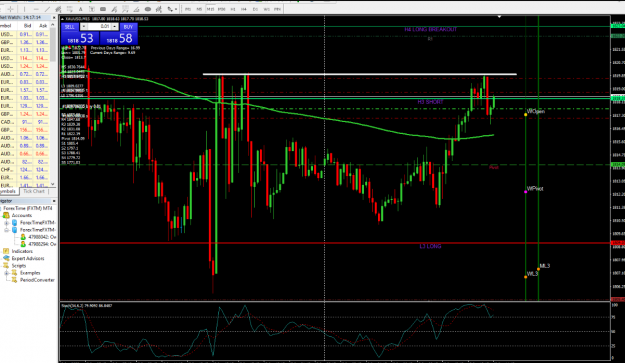This screenshot has width=625, height=363.
Task: Select the Rectangle shape tool
Action: (103, 9)
